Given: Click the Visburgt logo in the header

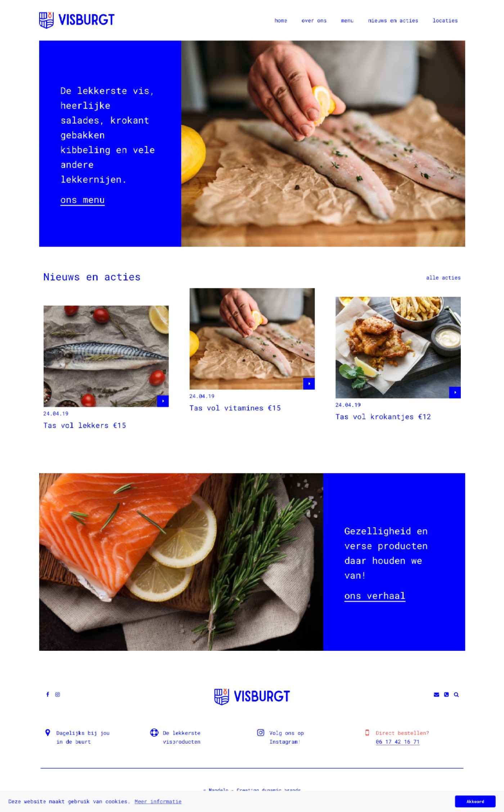Looking at the screenshot, I should [77, 20].
